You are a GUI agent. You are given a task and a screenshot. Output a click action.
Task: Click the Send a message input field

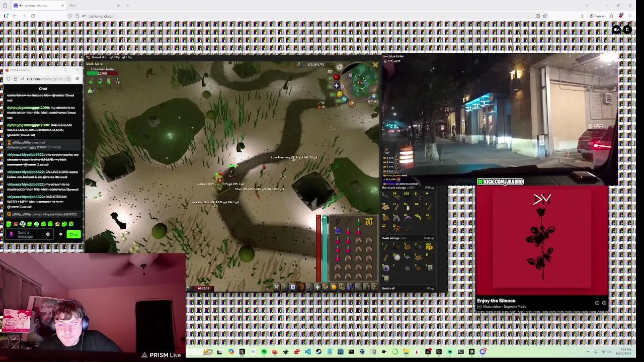29,234
